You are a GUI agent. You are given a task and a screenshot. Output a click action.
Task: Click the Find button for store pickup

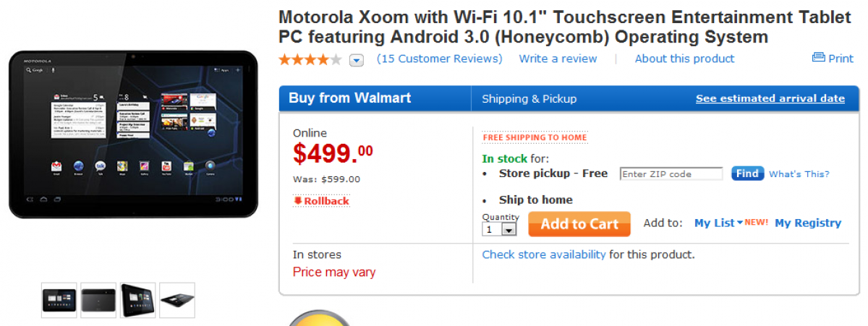click(x=747, y=173)
